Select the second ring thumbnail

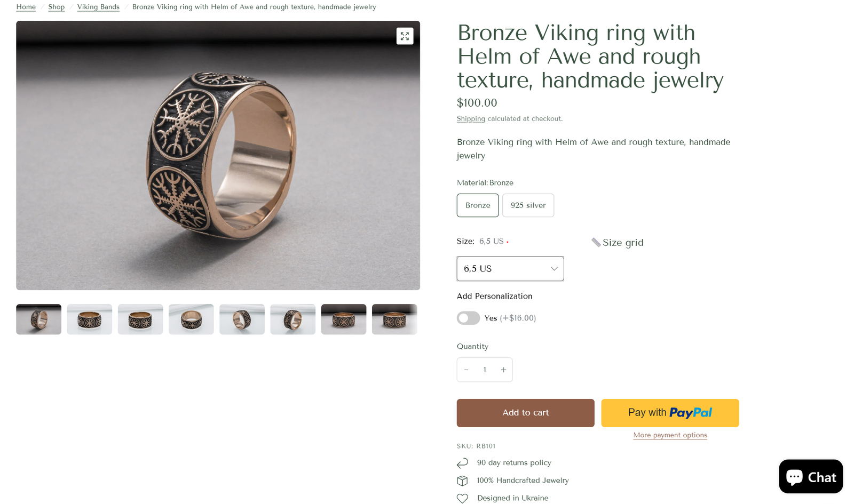point(90,319)
